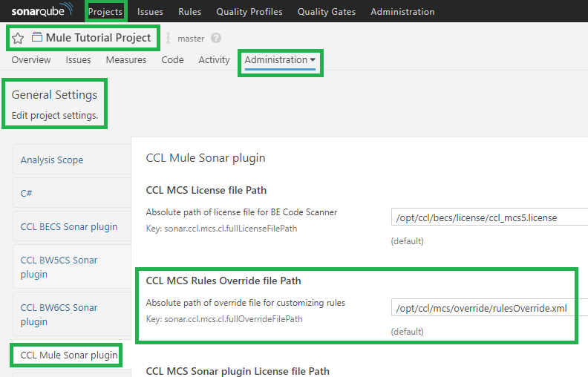This screenshot has width=588, height=377.
Task: Click the project icon beside Mule Tutorial Project
Action: pos(37,37)
